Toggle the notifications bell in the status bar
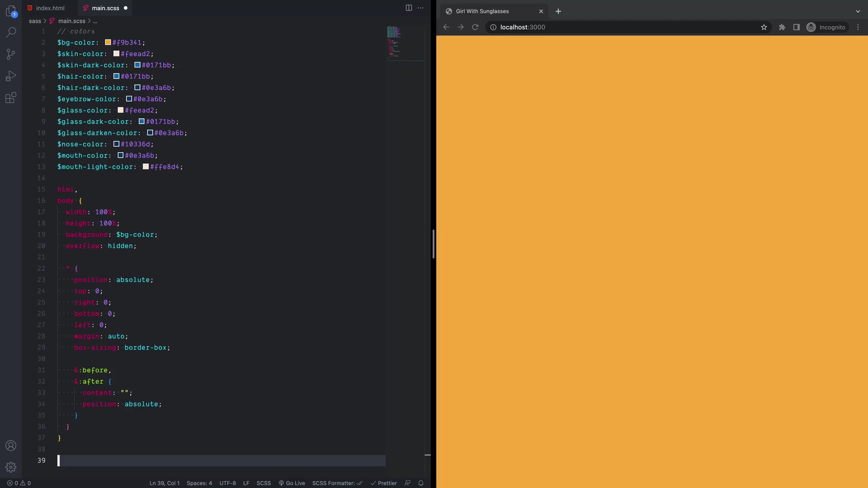 click(x=420, y=483)
